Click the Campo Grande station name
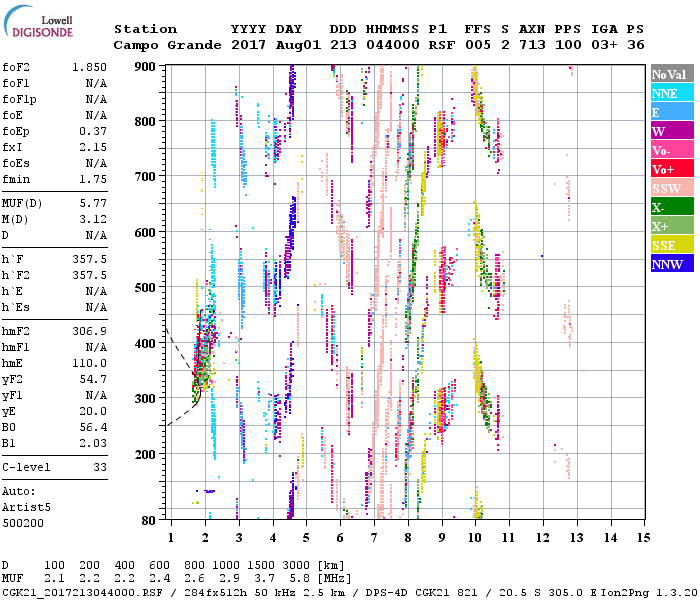Viewport: 700px width, 600px height. (x=167, y=46)
